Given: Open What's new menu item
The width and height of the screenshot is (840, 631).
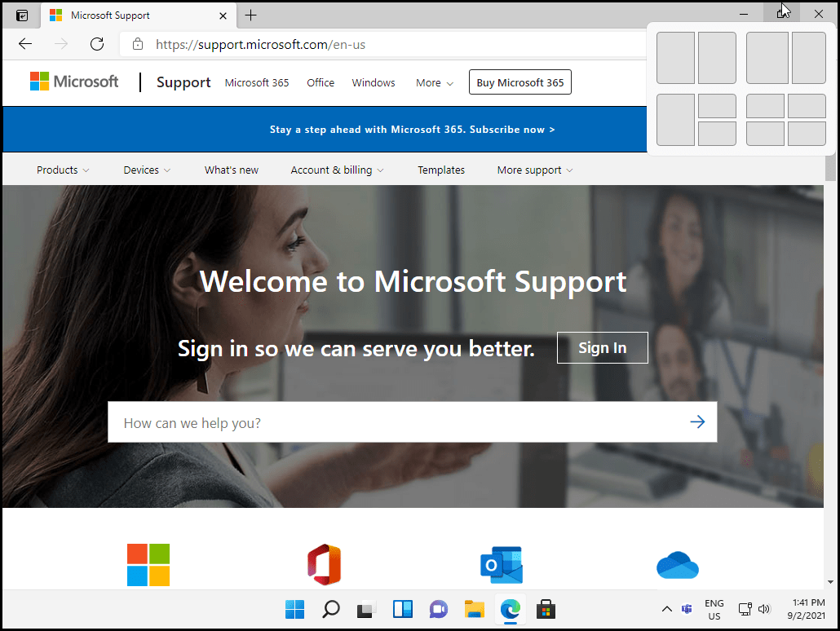Looking at the screenshot, I should click(232, 170).
